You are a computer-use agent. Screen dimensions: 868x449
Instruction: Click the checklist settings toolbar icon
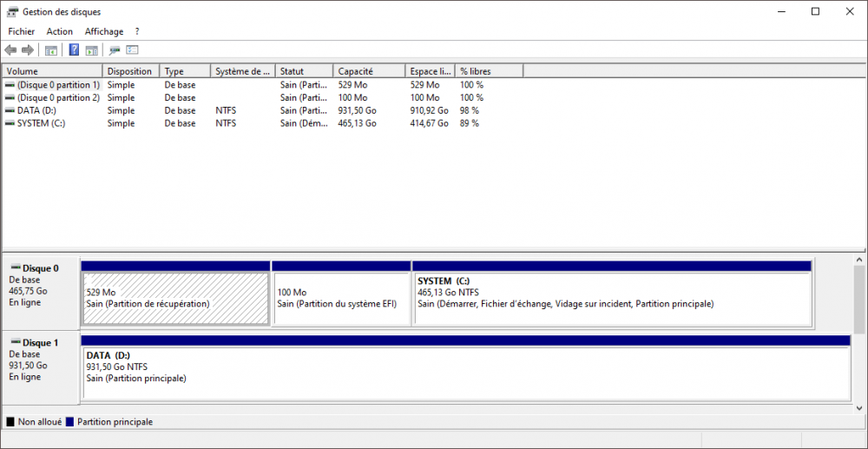tap(133, 50)
